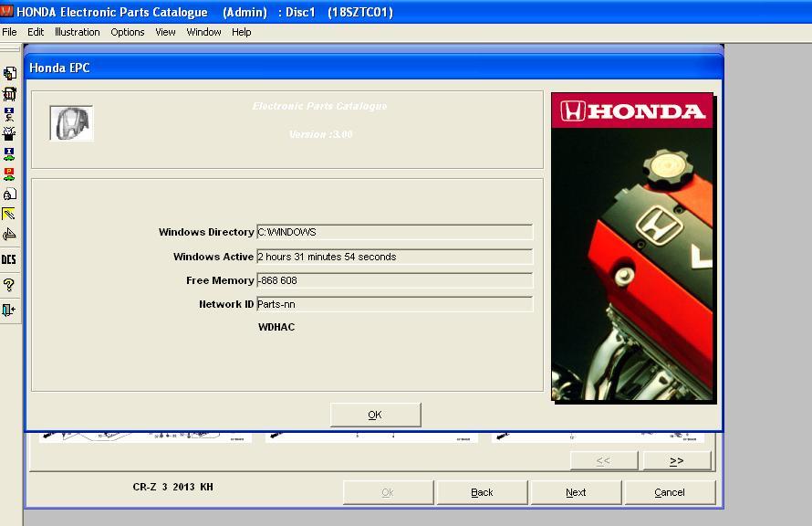Confirm the Honda EPC dialog with OK
Viewport: 812px width, 526px height.
click(376, 415)
